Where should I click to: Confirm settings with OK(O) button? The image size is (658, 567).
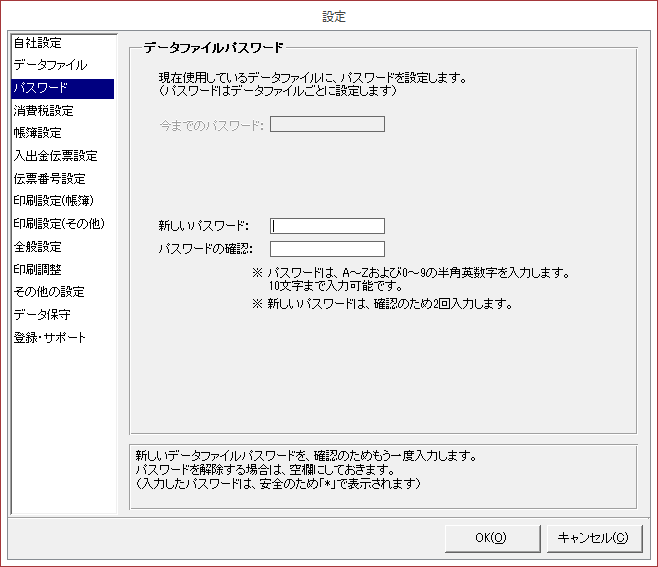pos(492,538)
